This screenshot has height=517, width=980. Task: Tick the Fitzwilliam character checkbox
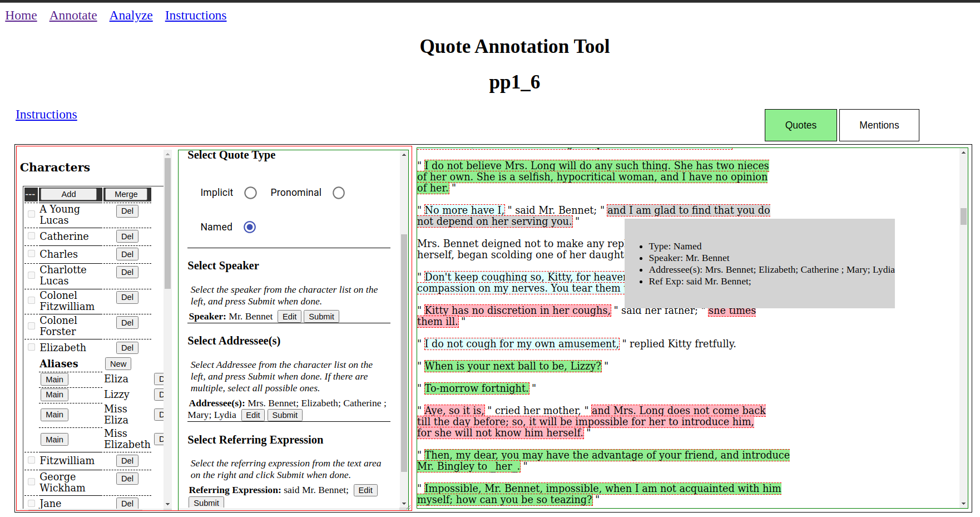click(x=32, y=460)
